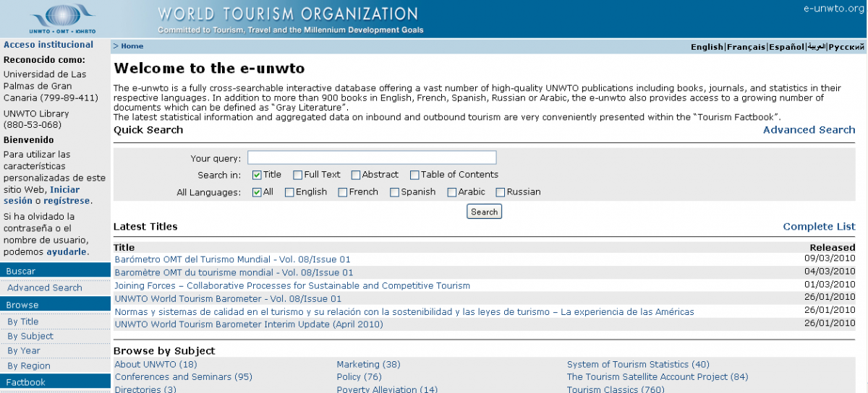Focus the Your query input field

(372, 157)
